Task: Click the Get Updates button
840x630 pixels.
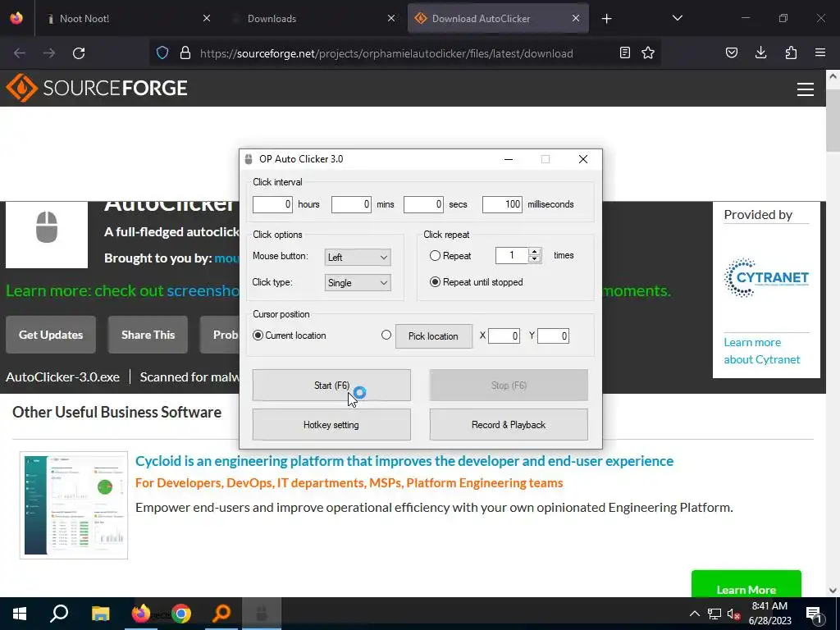Action: (51, 335)
